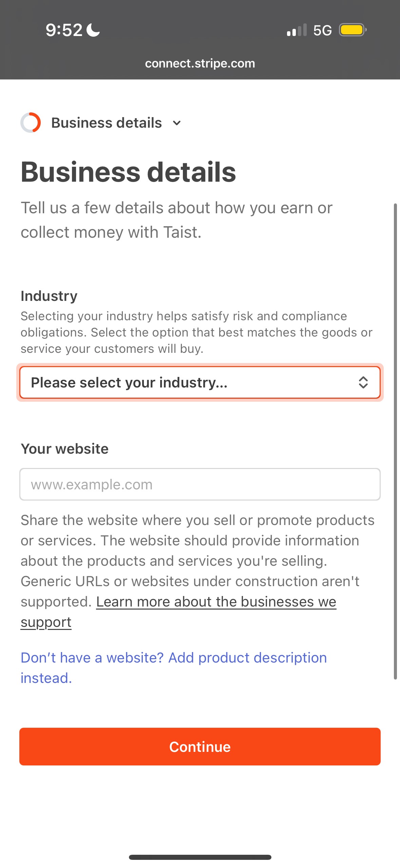Tap the Do Not Disturb moon icon
The image size is (400, 868).
[x=93, y=30]
